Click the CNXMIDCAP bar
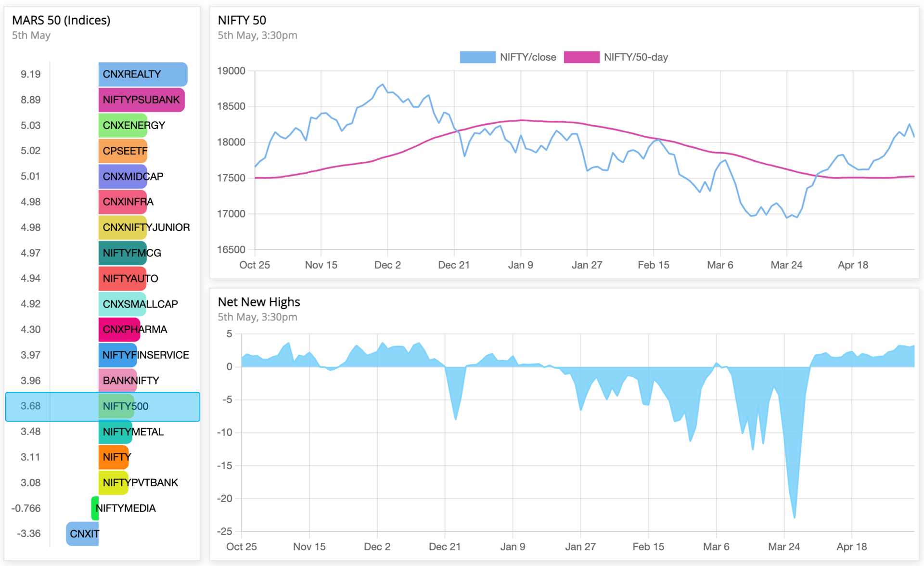Image resolution: width=924 pixels, height=566 pixels. pos(123,176)
